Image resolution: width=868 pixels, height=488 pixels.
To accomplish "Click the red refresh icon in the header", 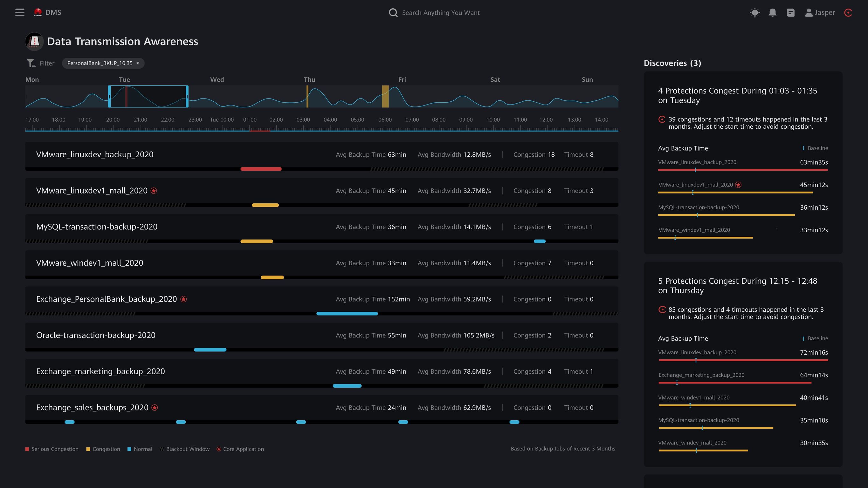I will (x=848, y=13).
